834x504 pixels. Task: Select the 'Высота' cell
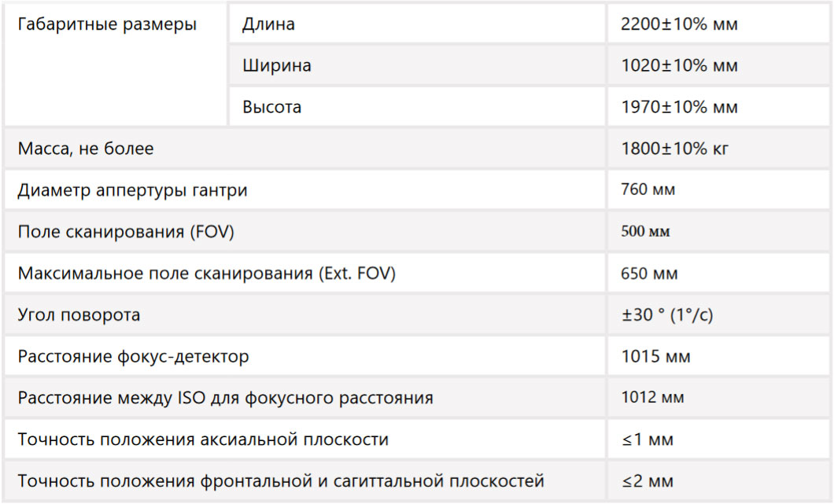[417, 107]
